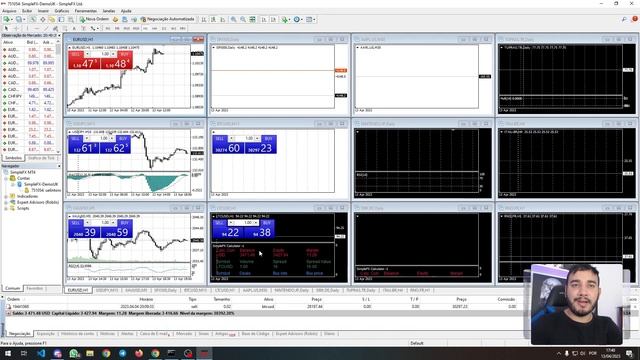640x360 pixels.
Task: Toggle Negociação Automatizada in the toolbar
Action: coord(168,19)
